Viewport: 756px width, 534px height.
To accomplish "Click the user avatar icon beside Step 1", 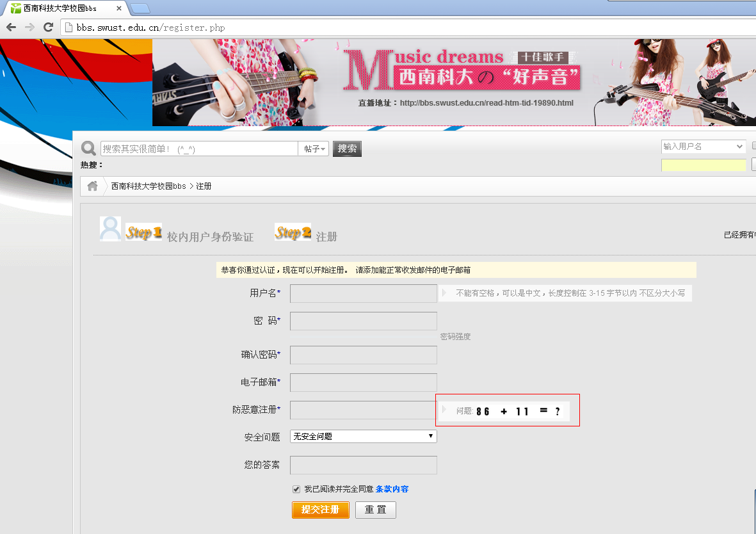I will tap(110, 229).
